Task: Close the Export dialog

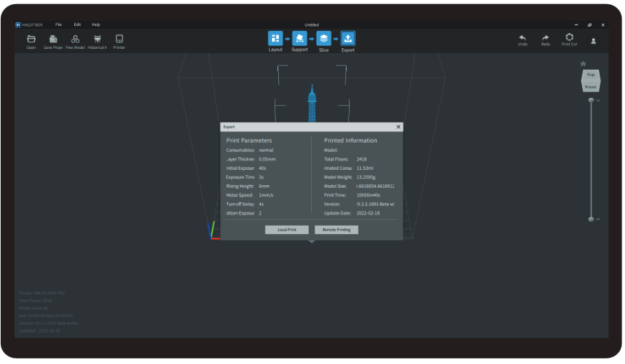Action: tap(398, 127)
